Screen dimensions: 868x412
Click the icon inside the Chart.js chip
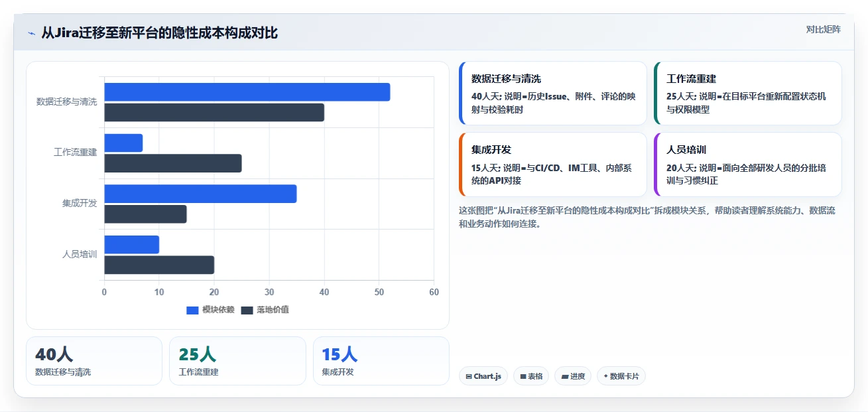click(469, 376)
